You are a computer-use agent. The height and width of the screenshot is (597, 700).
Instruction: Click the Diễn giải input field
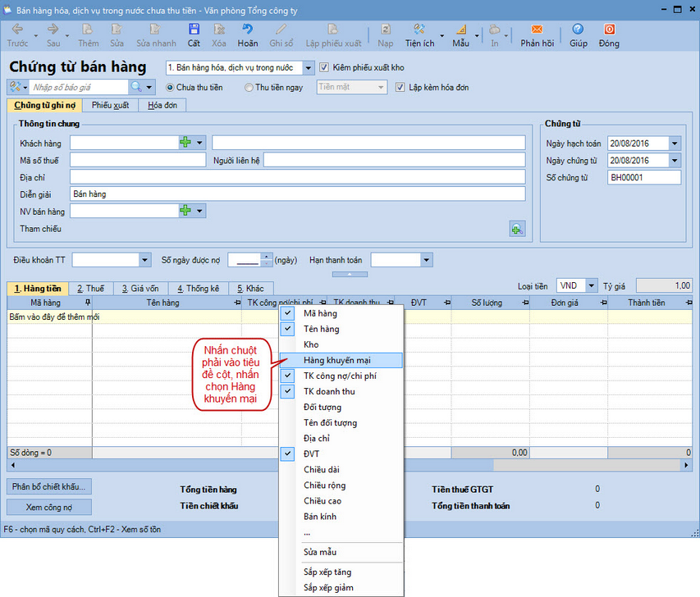click(x=297, y=194)
